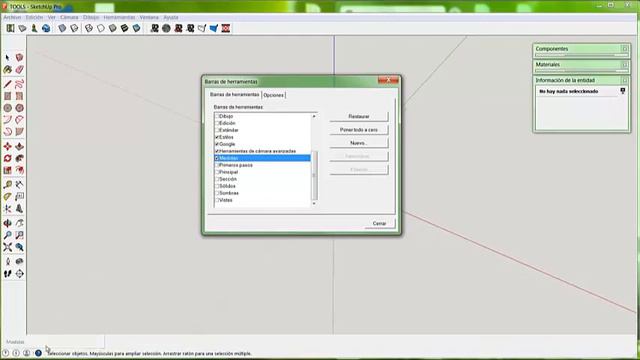Check the Primeros pasos checkbox
This screenshot has width=640, height=360.
pyautogui.click(x=218, y=165)
